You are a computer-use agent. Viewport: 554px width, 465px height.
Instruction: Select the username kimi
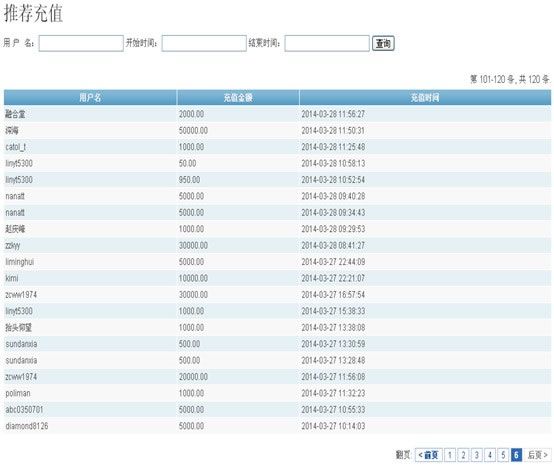pos(12,278)
